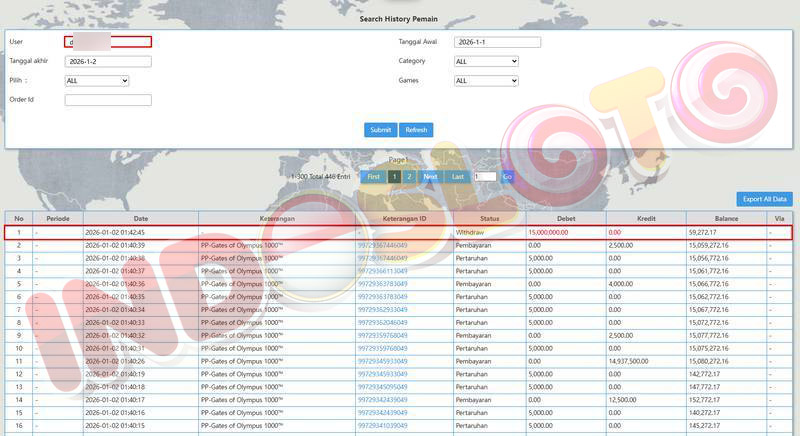Click the Tanggal Awal date field
The width and height of the screenshot is (800, 436).
click(x=497, y=42)
